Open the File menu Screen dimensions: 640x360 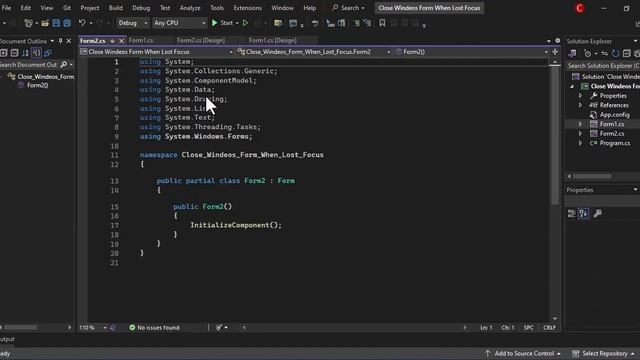coord(7,8)
